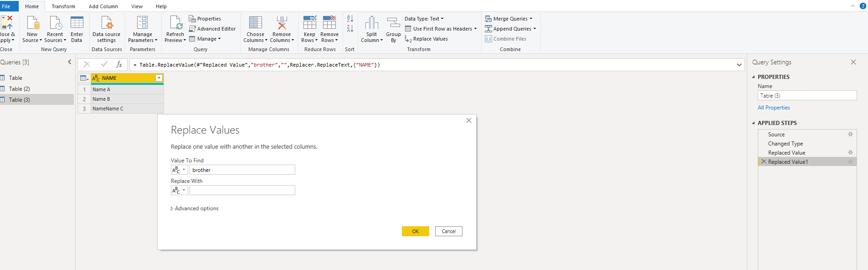Image resolution: width=868 pixels, height=270 pixels.
Task: Open Recent Sources icon
Action: (x=55, y=22)
